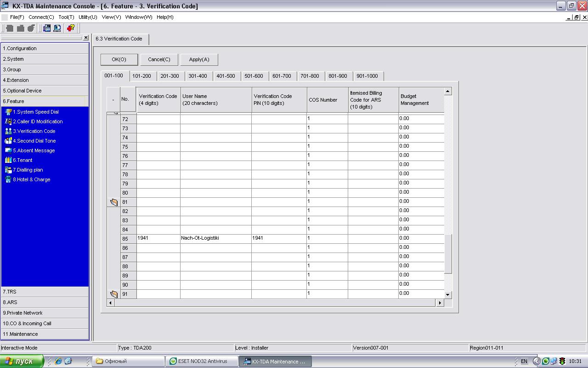
Task: Open network connection tray icon
Action: [554, 361]
